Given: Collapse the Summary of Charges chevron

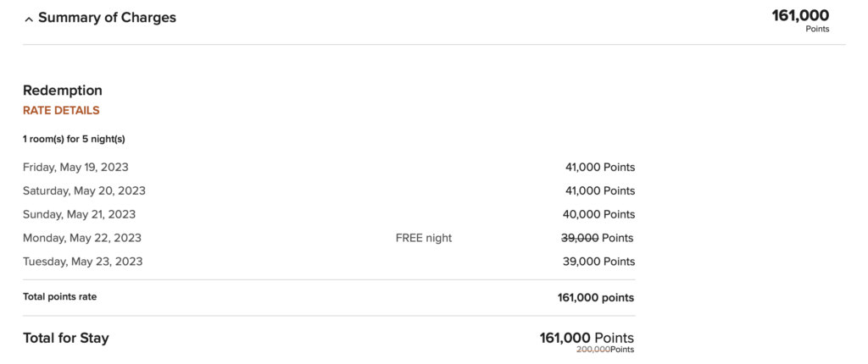Looking at the screenshot, I should point(29,19).
